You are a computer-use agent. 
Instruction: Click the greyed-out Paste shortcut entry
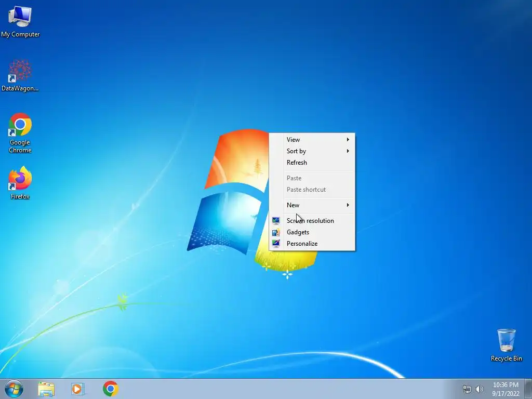[312, 190]
